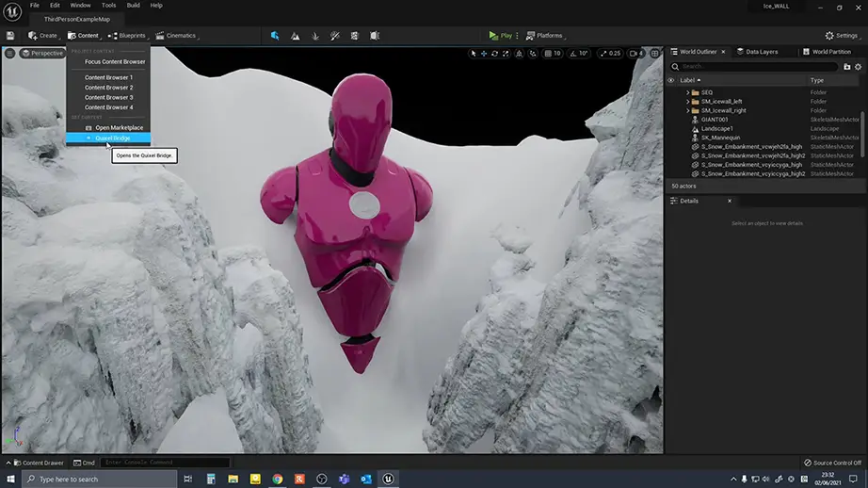Select the Foliage mode icon in toolbar
The width and height of the screenshot is (868, 488).
point(315,36)
